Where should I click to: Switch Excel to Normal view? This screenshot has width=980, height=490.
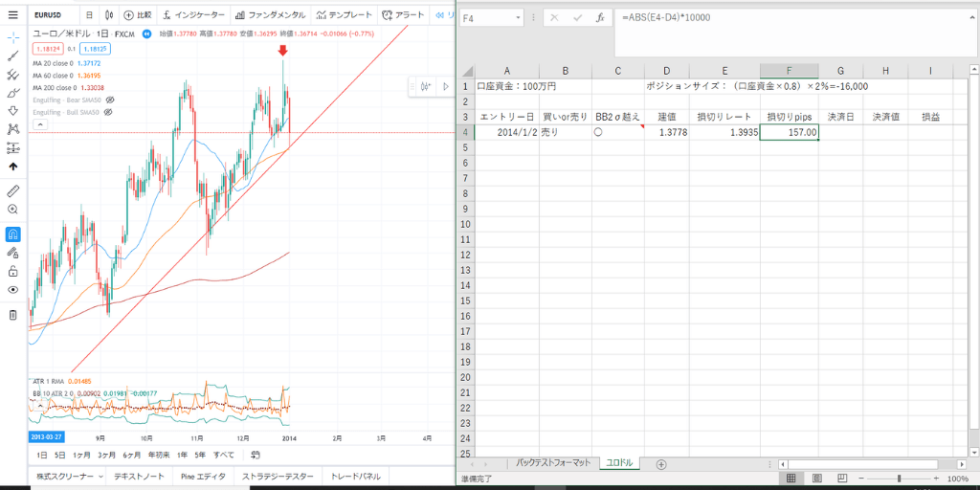tap(791, 479)
